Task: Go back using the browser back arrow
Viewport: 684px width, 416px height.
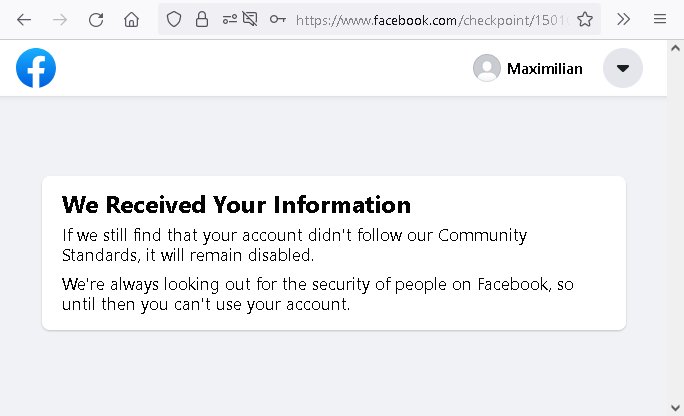Action: coord(24,20)
